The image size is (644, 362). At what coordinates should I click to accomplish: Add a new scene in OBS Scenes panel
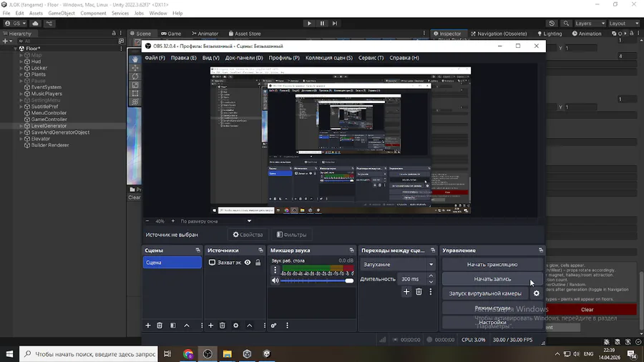click(148, 326)
